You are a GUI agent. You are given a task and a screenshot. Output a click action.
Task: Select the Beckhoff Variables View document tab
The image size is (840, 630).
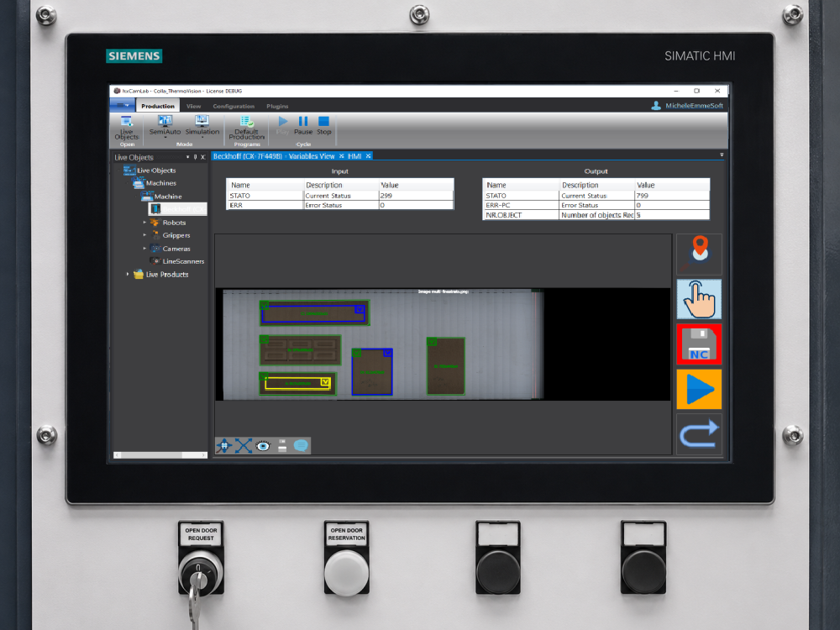pos(274,156)
